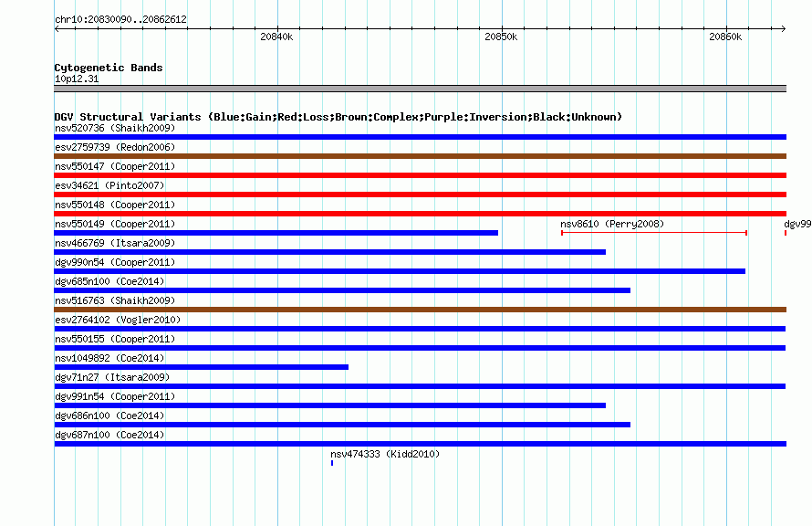The image size is (812, 526).
Task: Select the gray 10p12.31 cytogenetic band bar
Action: [420, 89]
